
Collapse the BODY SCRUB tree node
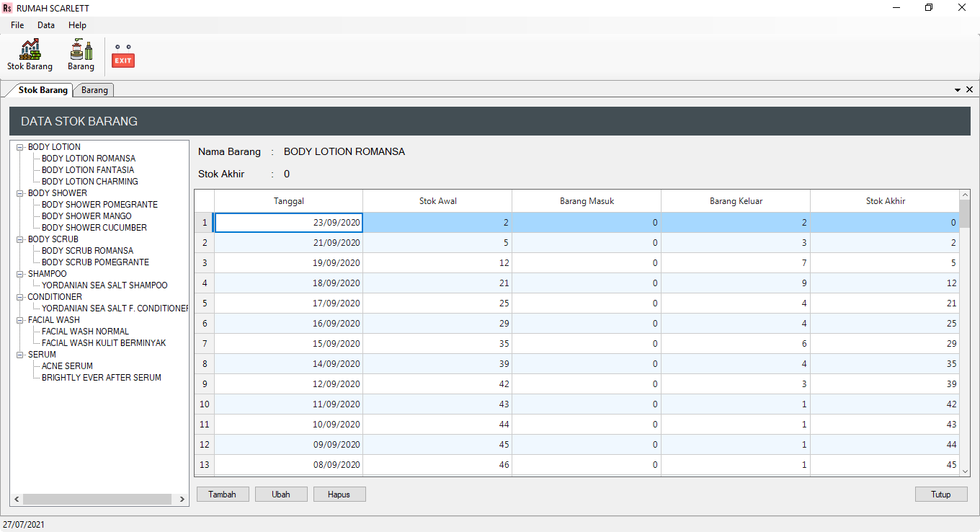(20, 239)
